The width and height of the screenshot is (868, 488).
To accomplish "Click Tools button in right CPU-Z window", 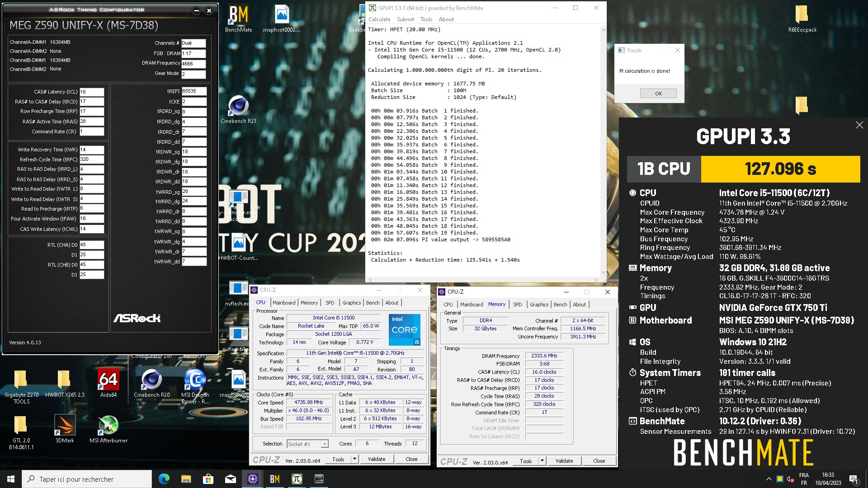I will (x=526, y=461).
